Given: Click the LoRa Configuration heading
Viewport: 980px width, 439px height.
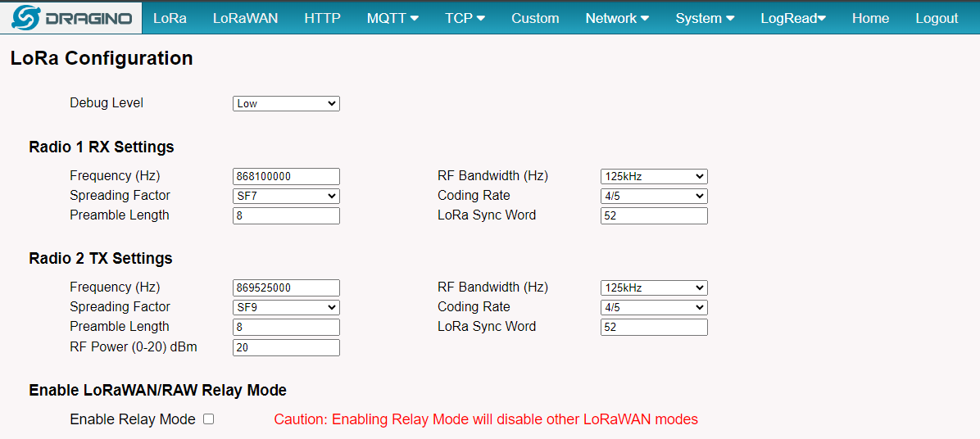Looking at the screenshot, I should 102,58.
